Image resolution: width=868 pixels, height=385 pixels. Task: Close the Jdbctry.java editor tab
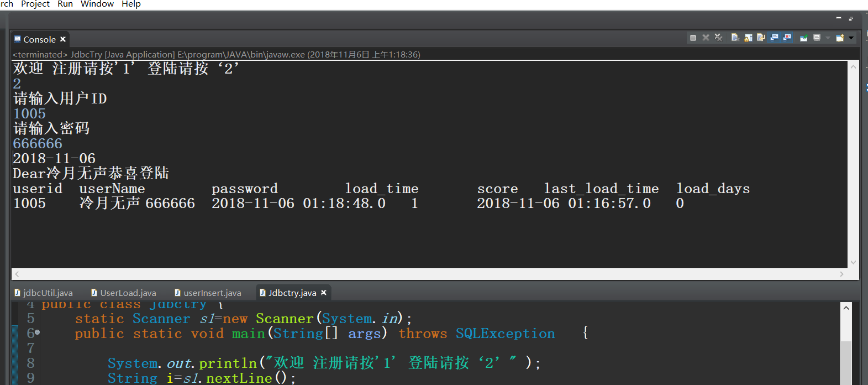tap(324, 293)
